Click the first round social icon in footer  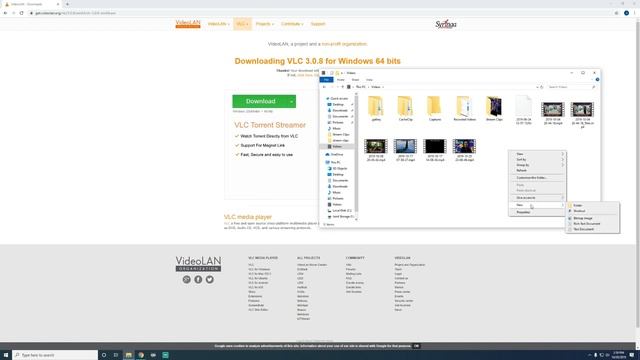[187, 280]
